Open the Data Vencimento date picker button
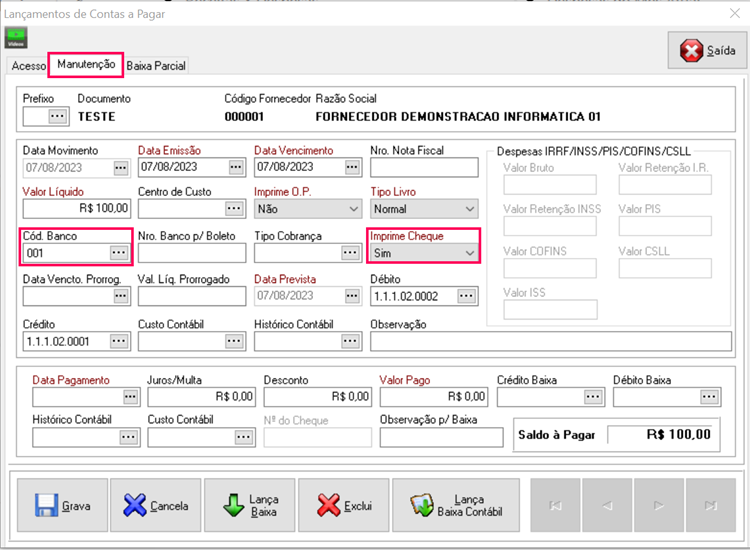750x550 pixels. click(x=352, y=167)
